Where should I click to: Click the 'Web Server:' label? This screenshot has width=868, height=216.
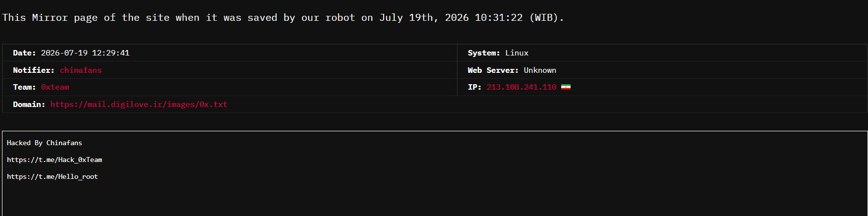coord(493,70)
